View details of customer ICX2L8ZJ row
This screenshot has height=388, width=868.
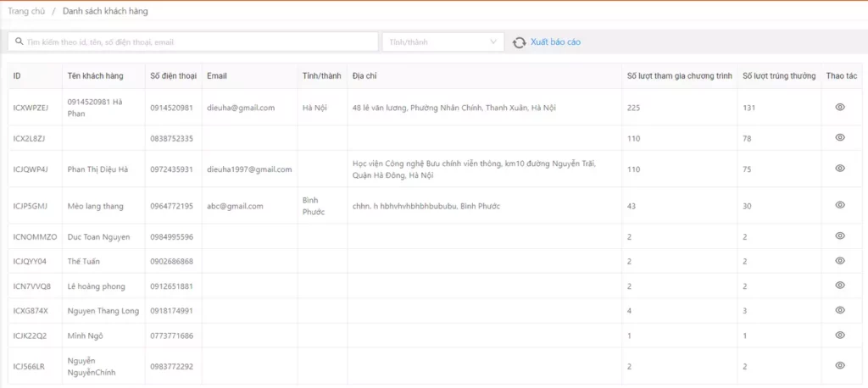tap(840, 138)
